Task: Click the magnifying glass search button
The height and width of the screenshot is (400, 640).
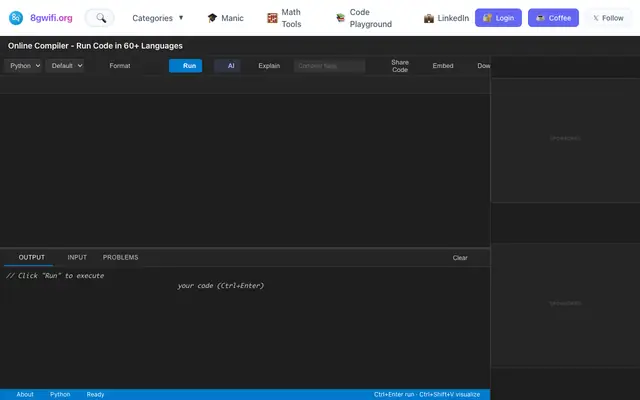Action: point(100,18)
